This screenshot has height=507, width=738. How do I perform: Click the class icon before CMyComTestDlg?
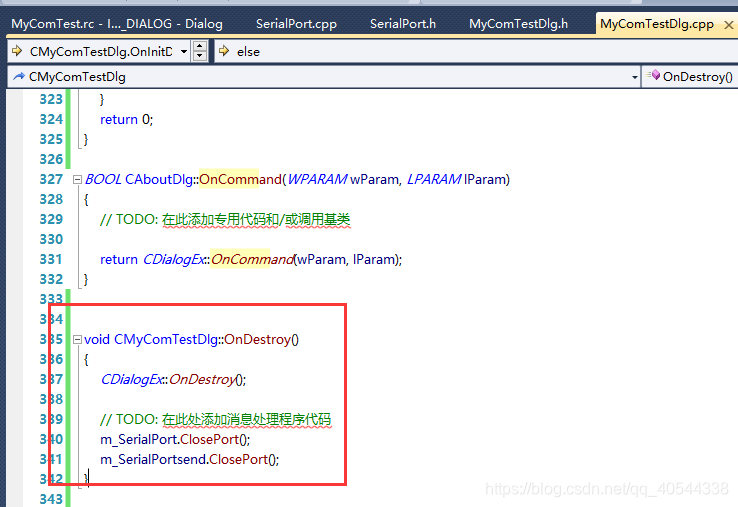point(19,76)
